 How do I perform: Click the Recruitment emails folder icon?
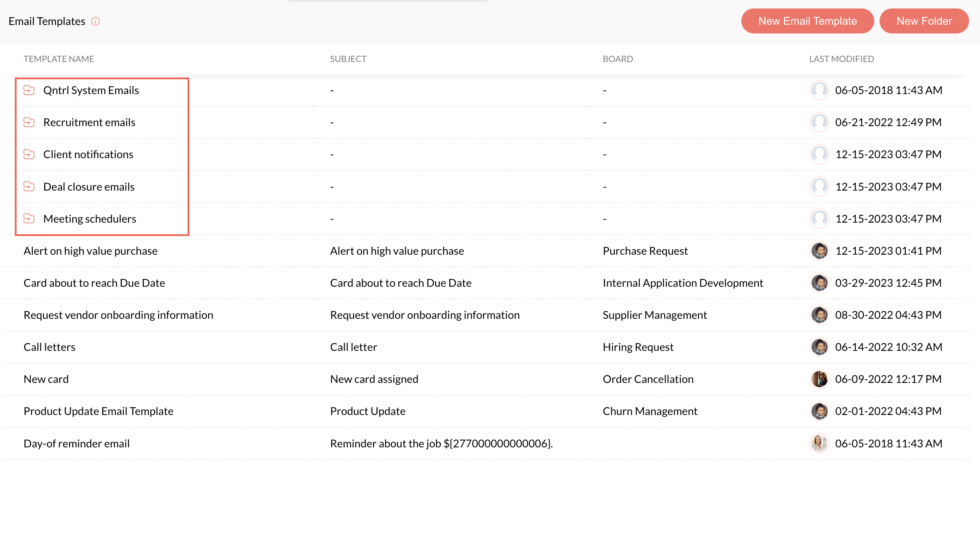coord(29,122)
